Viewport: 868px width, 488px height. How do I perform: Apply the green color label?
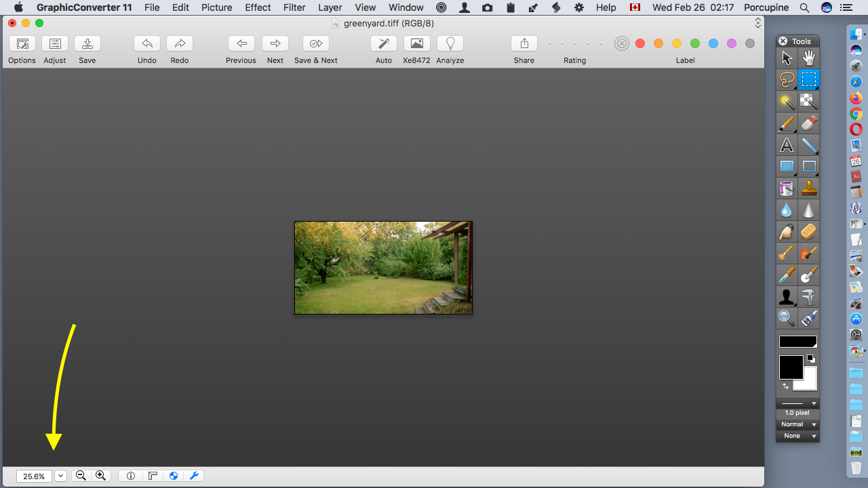pos(695,43)
